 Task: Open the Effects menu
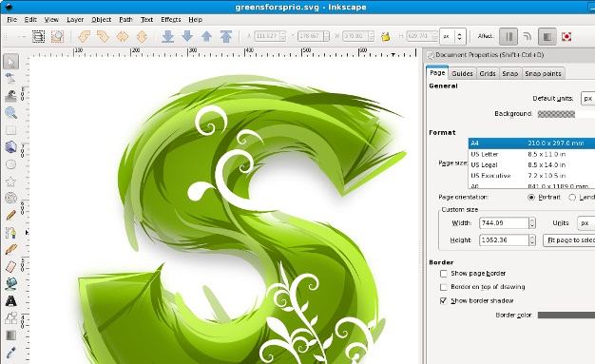[171, 19]
